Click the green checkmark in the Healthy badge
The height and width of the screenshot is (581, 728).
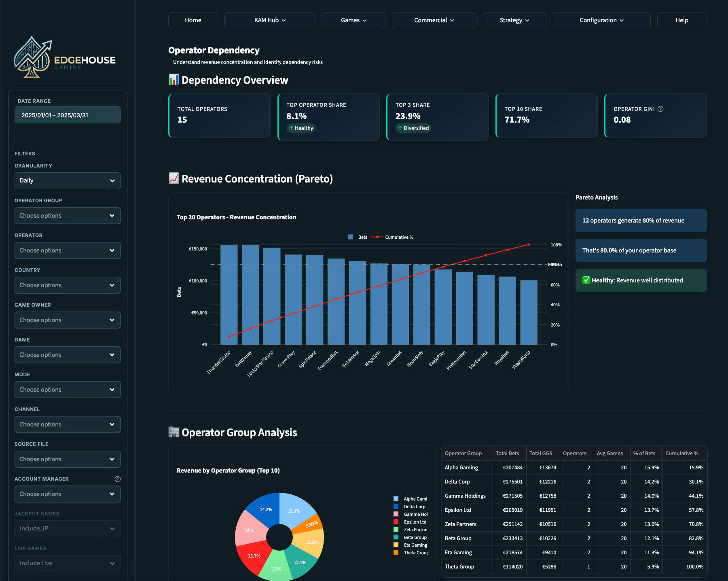pyautogui.click(x=586, y=280)
